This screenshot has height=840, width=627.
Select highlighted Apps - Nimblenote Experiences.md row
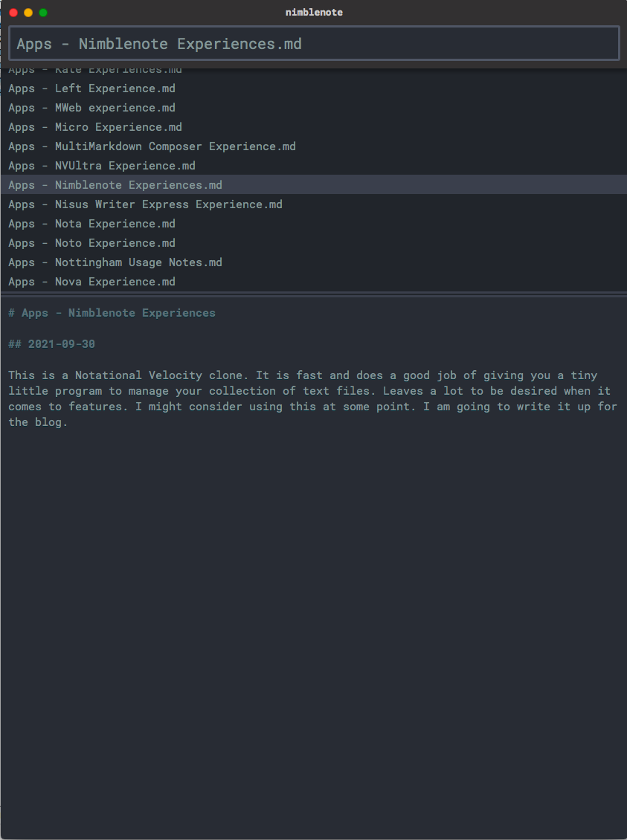314,185
